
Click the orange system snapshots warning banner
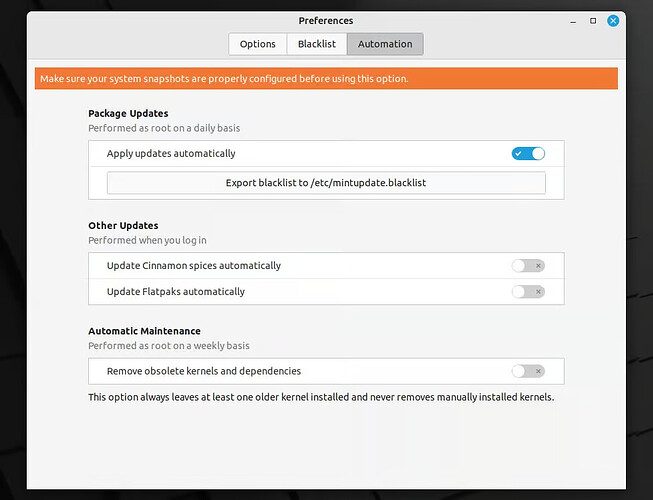click(x=326, y=78)
